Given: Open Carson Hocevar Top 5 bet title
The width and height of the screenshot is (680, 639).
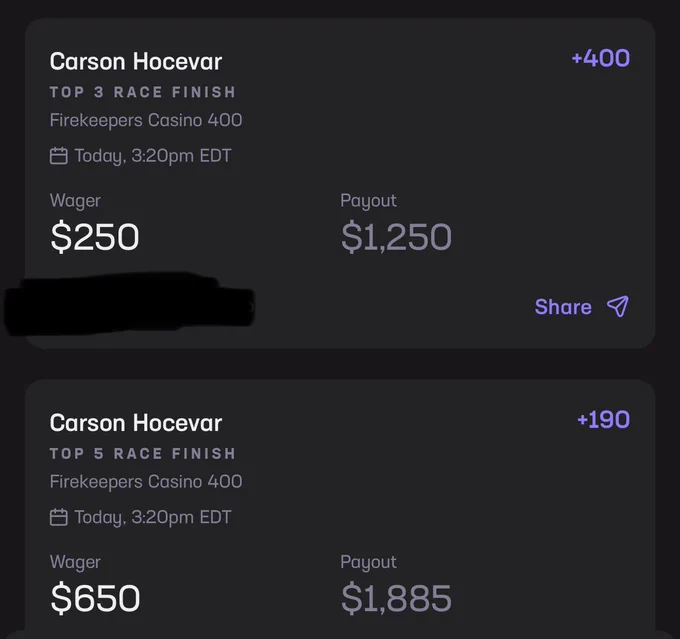Looking at the screenshot, I should coord(136,423).
